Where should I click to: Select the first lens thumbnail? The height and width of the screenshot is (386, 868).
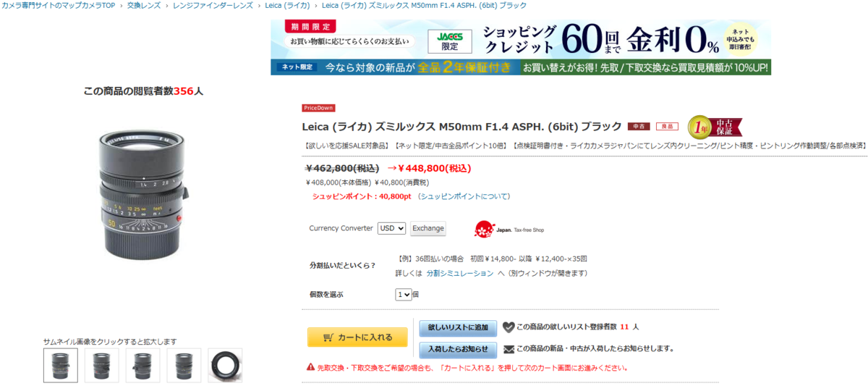tap(60, 365)
